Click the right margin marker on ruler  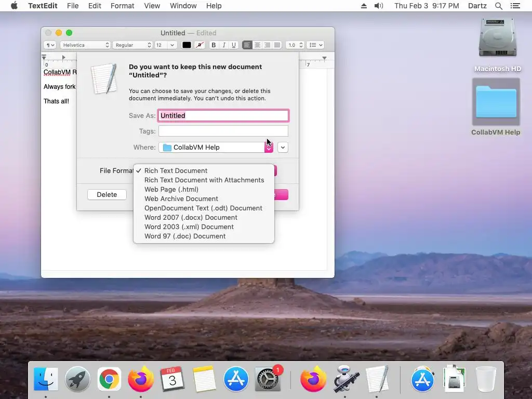click(324, 58)
